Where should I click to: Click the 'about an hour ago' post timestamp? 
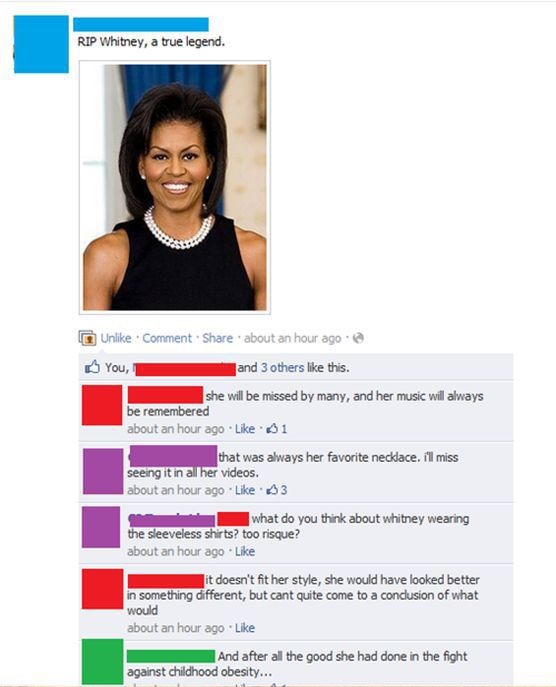pyautogui.click(x=292, y=339)
